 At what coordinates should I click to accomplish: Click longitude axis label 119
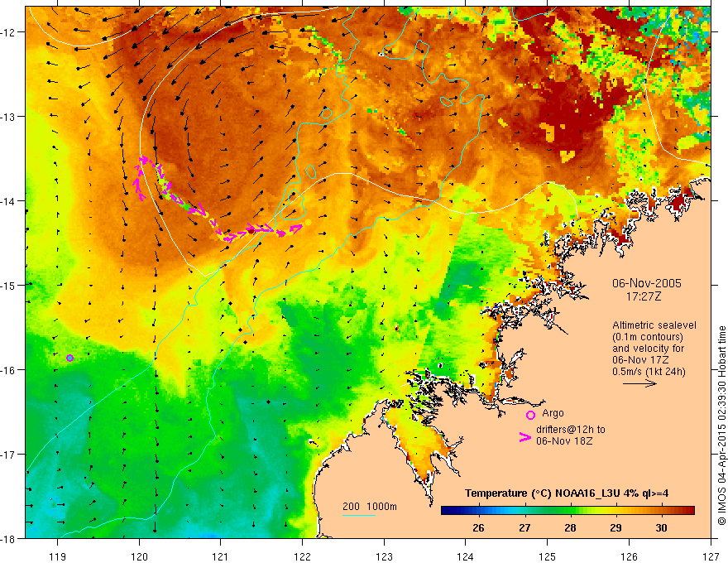(58, 556)
